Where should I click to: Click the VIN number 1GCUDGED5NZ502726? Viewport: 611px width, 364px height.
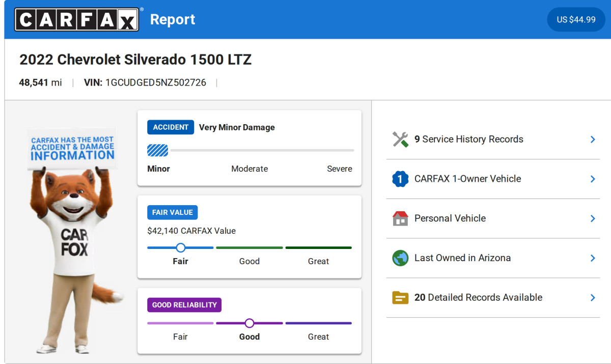[156, 82]
